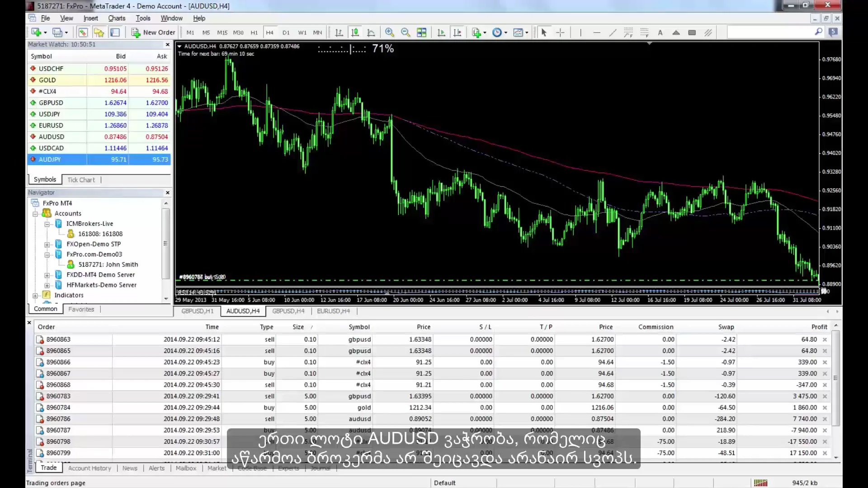Click the Tick Chart tab in Market Watch
Screen dimensions: 868x488
coord(81,179)
